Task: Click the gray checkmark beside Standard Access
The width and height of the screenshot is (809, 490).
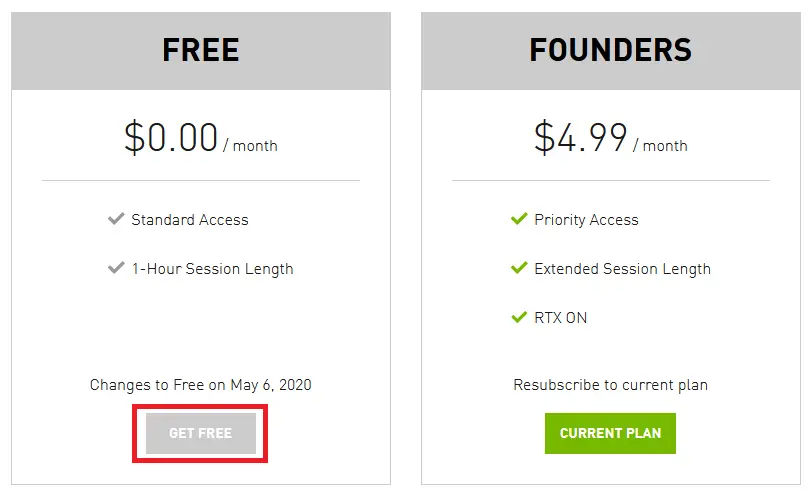Action: coord(116,219)
